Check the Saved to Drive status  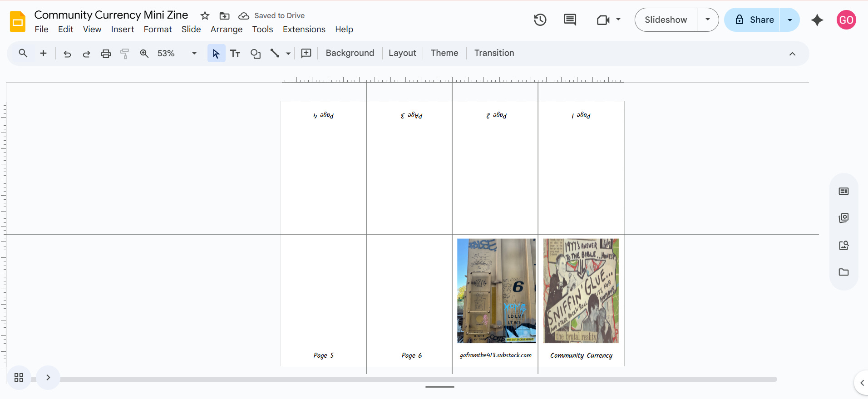click(271, 16)
